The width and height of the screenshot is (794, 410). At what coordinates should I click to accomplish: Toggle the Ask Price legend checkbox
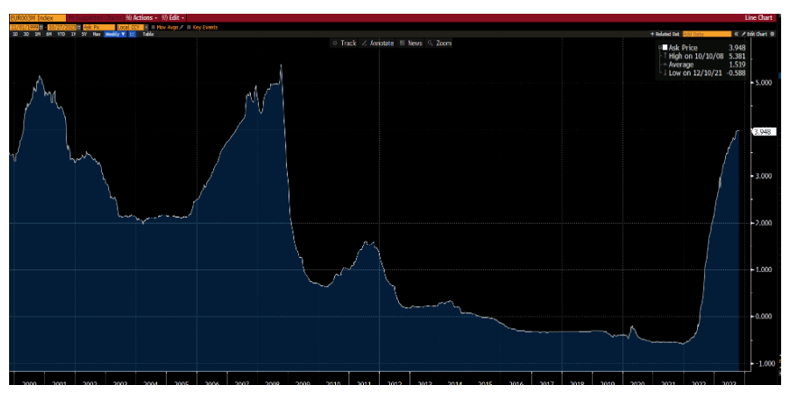[x=661, y=46]
